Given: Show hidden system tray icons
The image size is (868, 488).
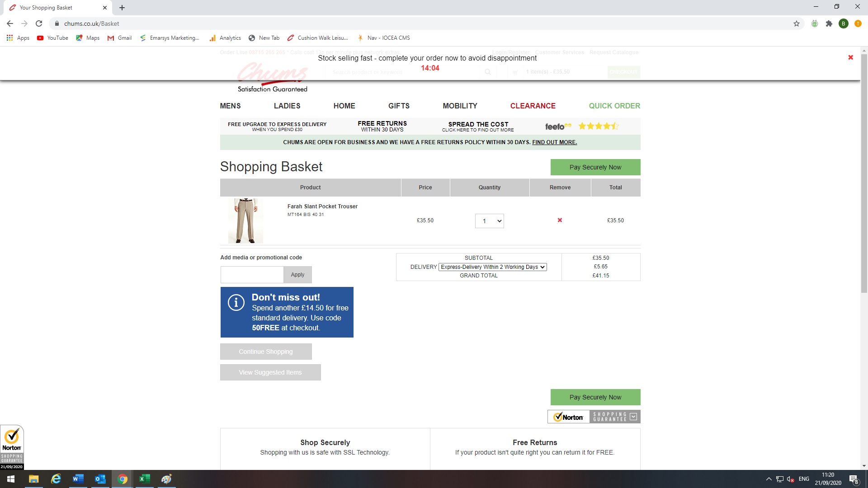Looking at the screenshot, I should 769,479.
